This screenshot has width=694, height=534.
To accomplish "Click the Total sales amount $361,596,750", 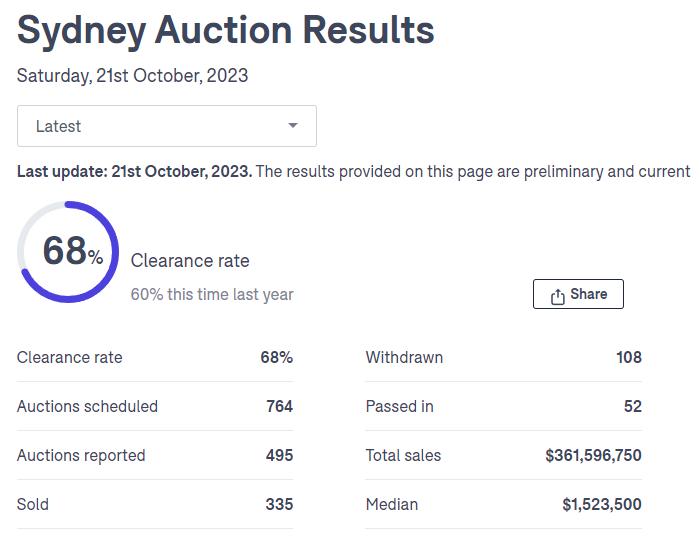I will tap(593, 455).
